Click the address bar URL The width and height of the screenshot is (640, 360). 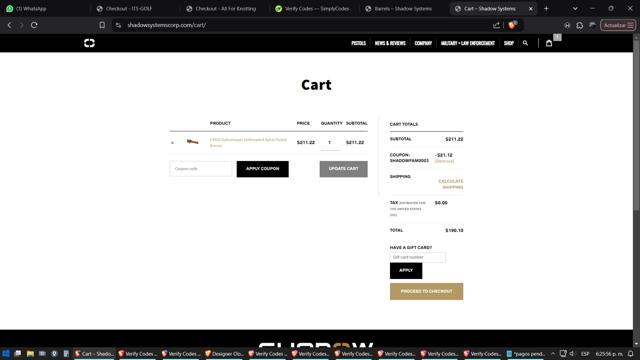tap(167, 25)
